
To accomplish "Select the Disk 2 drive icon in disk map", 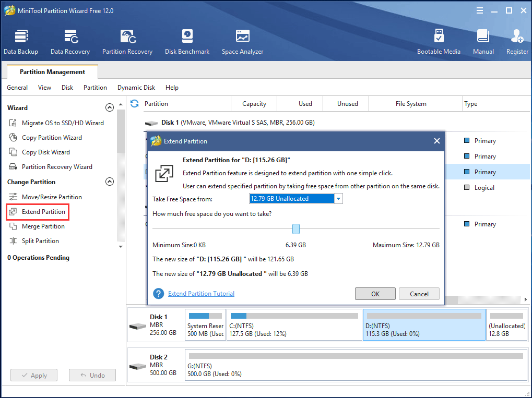I will point(138,367).
